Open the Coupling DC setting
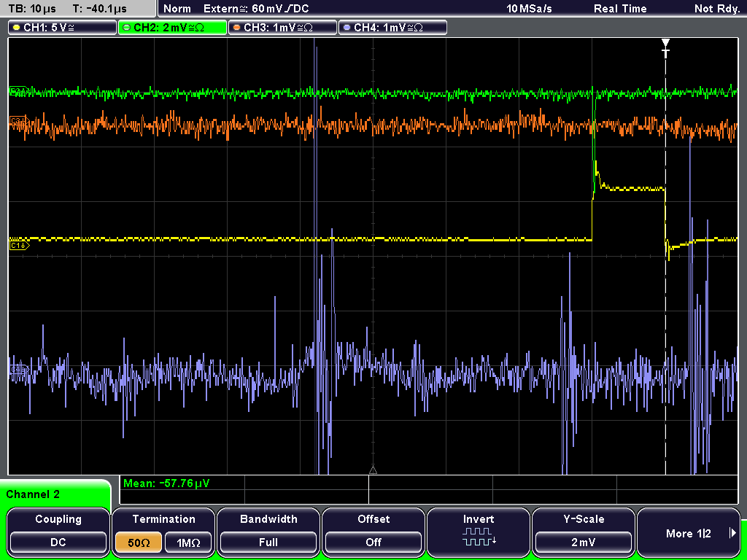 (x=58, y=532)
